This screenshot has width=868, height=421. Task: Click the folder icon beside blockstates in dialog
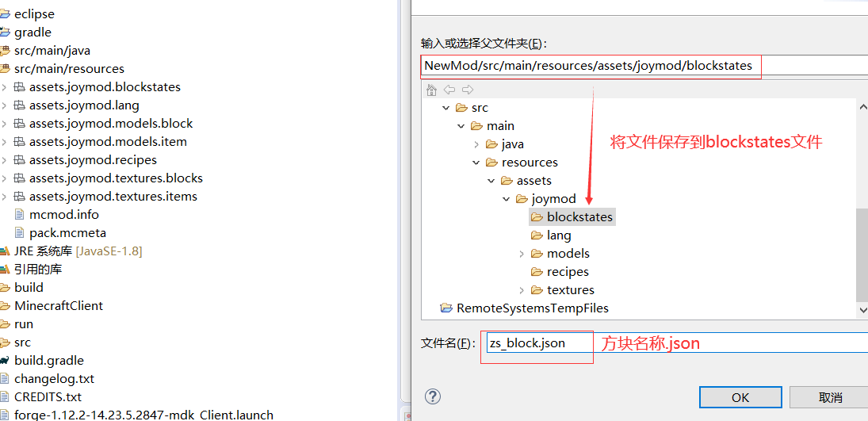pos(537,217)
